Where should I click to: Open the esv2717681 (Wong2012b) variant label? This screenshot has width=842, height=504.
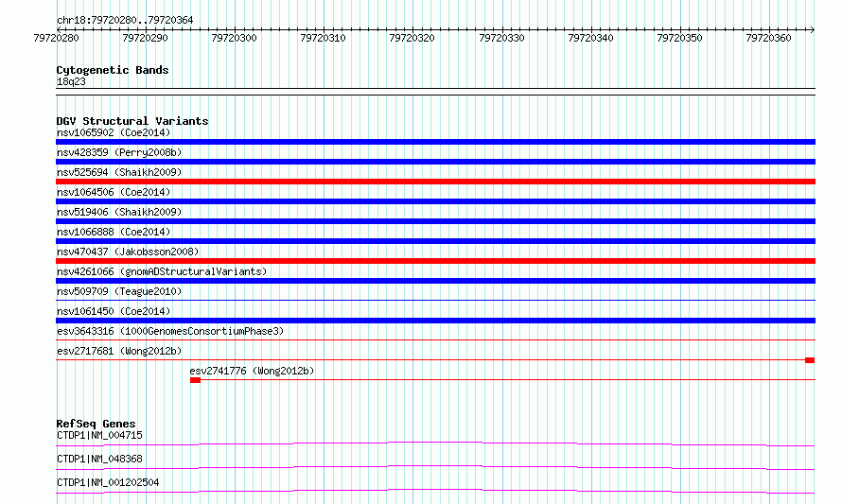(x=119, y=351)
